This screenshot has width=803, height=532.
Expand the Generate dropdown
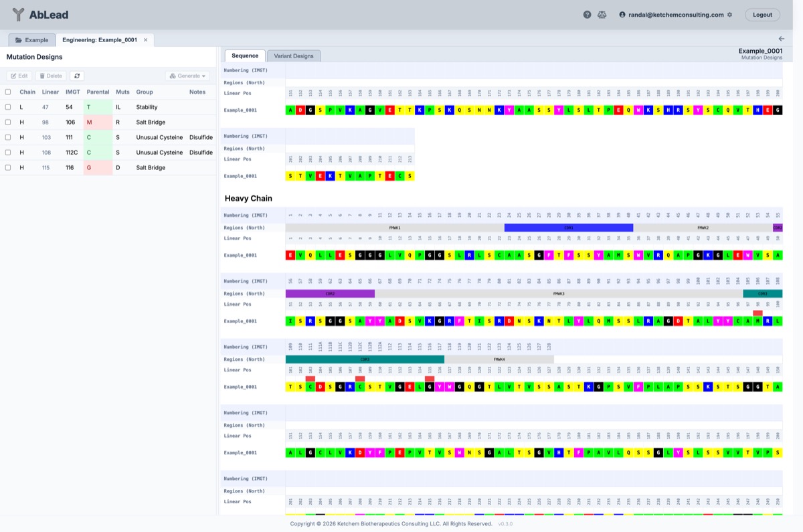tap(187, 76)
